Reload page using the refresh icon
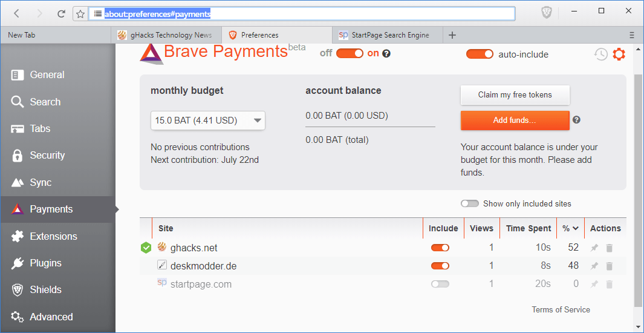Viewport: 644px width, 333px height. click(x=62, y=13)
